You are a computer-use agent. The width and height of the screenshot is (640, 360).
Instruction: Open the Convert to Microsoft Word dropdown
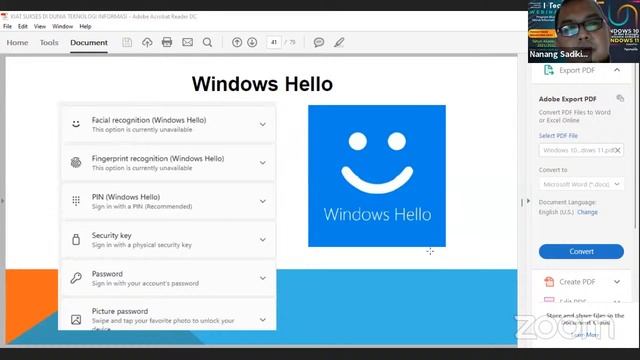[x=581, y=184]
